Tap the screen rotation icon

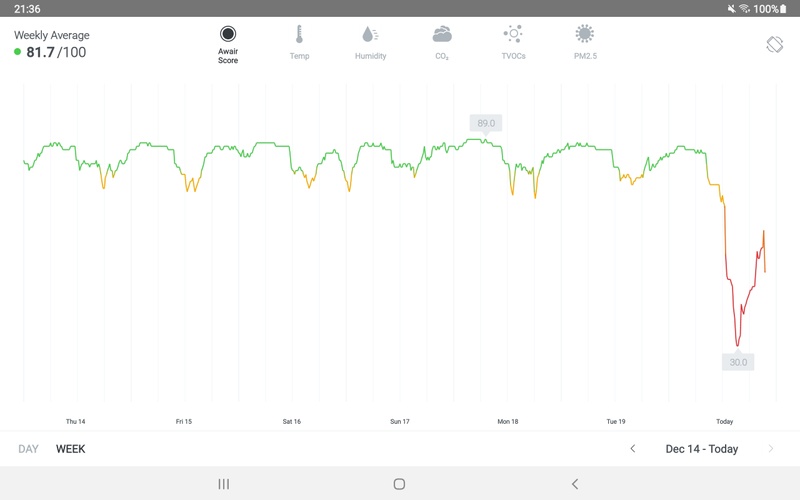(774, 44)
